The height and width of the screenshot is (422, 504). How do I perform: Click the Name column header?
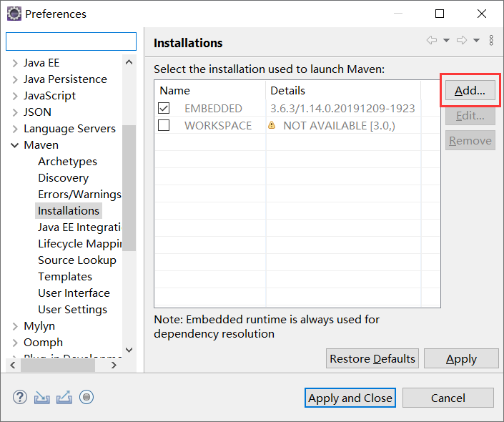point(210,90)
